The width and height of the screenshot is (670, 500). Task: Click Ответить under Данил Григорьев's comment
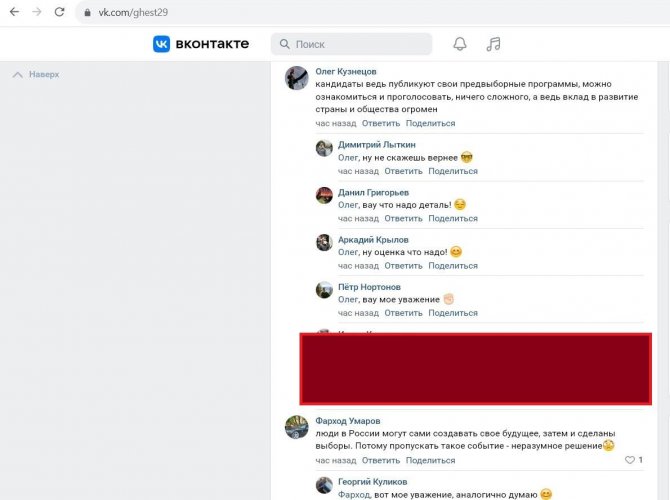403,218
